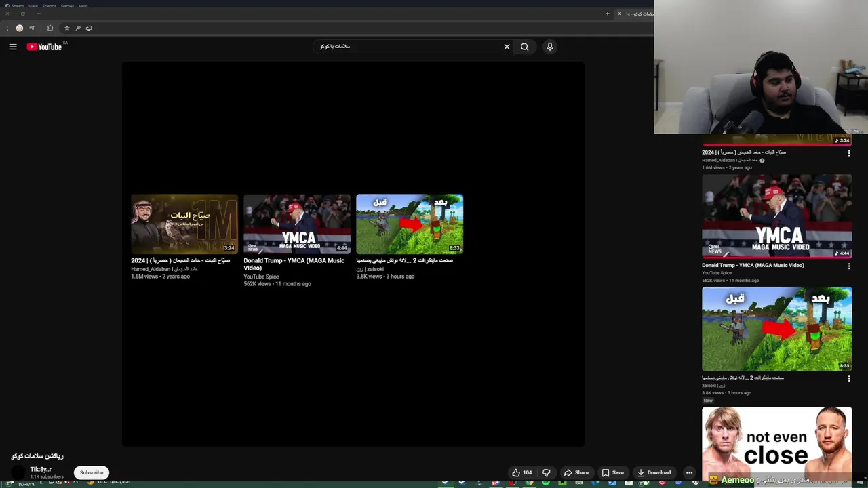Open the Chrome profile avatar
The width and height of the screenshot is (868, 488).
(20, 28)
